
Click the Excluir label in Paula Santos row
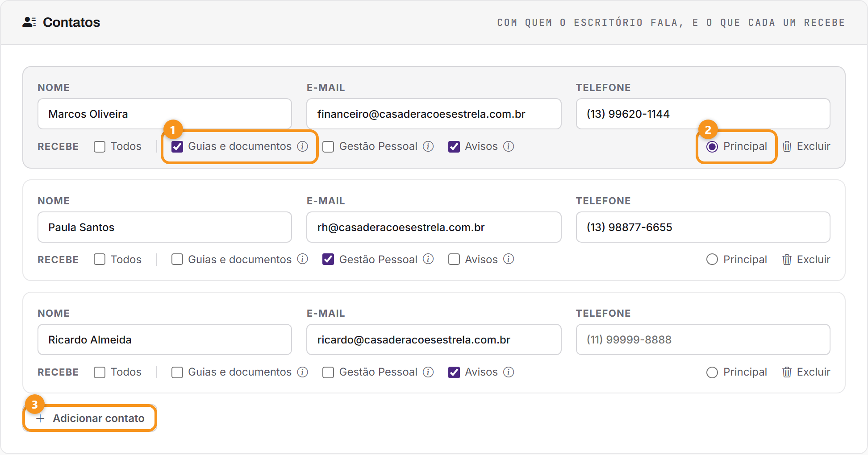[x=814, y=260]
